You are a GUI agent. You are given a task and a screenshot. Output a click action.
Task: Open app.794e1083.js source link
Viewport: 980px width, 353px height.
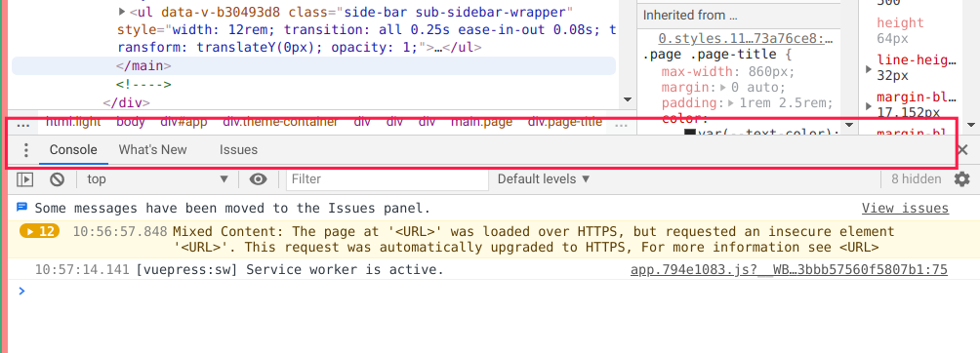(789, 270)
